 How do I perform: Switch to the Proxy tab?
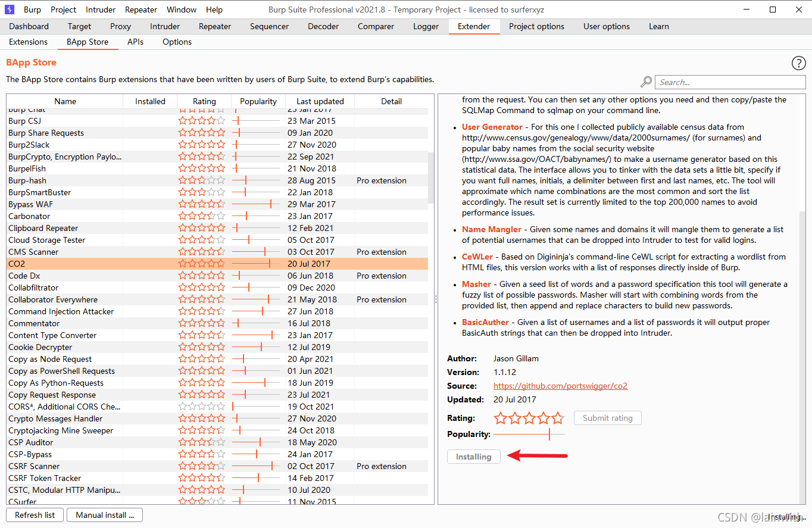(x=121, y=26)
